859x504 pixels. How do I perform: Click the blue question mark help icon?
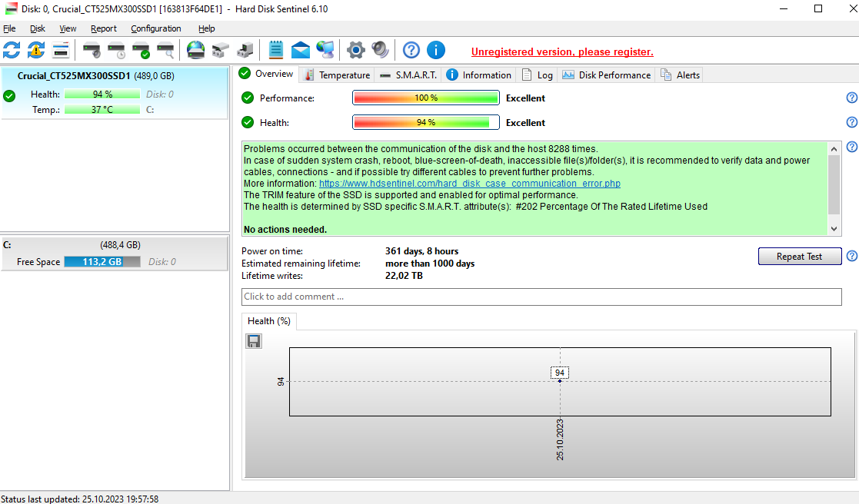pyautogui.click(x=411, y=51)
